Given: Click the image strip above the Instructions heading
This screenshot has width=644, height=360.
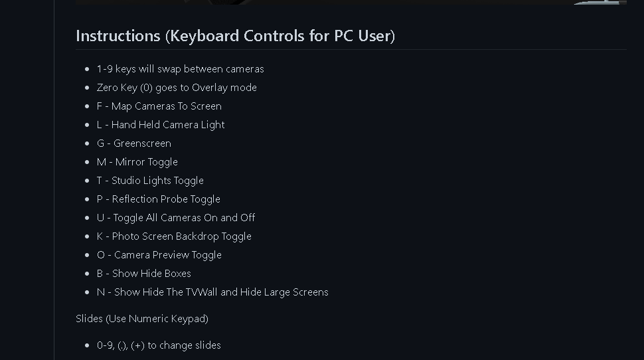Looking at the screenshot, I should click(351, 2).
